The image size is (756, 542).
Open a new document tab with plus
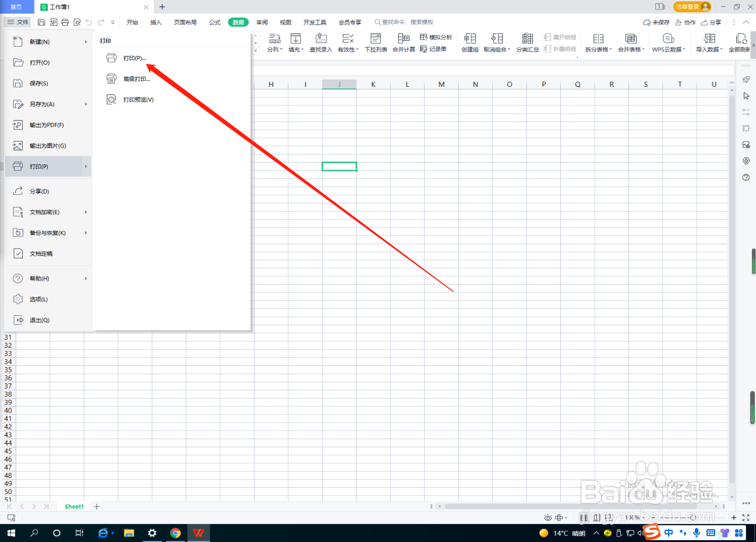point(162,7)
